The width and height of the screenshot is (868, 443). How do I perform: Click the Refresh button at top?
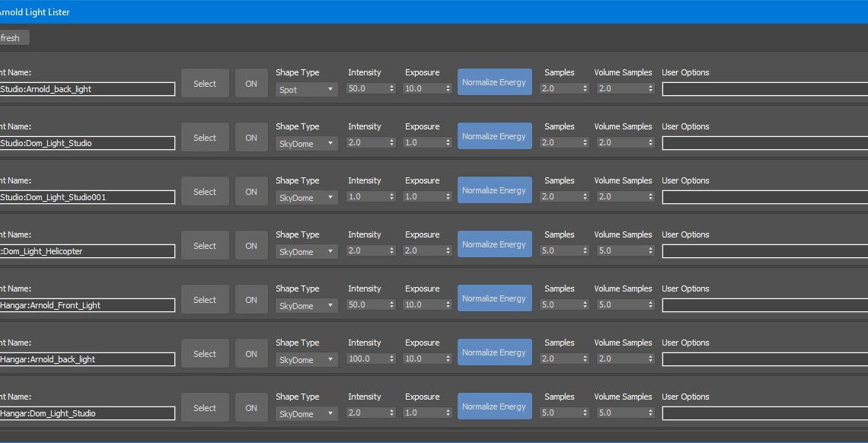tap(11, 38)
